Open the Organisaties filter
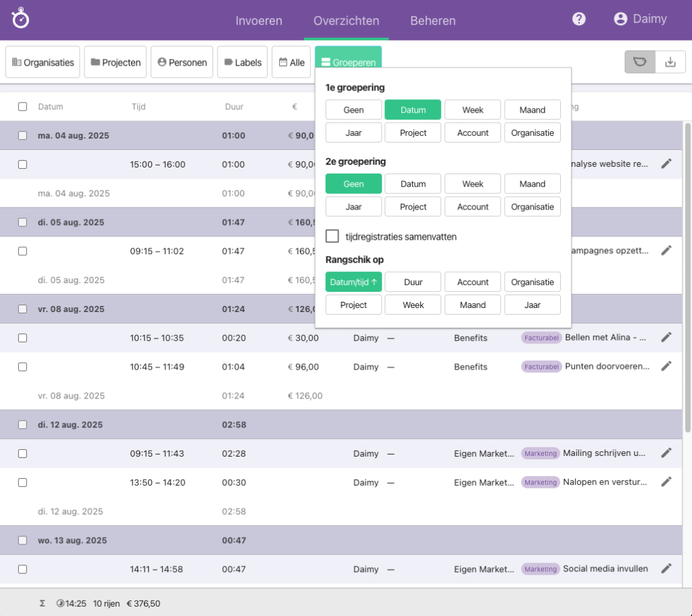The height and width of the screenshot is (616, 692). pyautogui.click(x=42, y=61)
